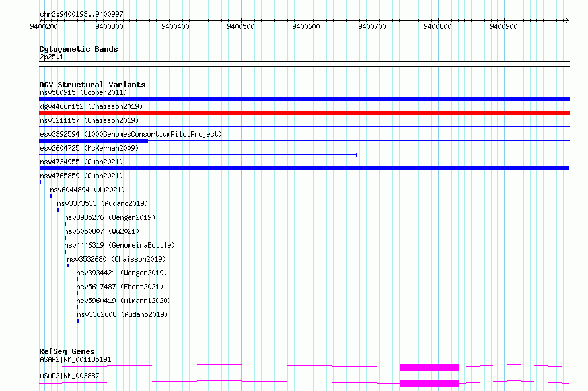
Task: Click ruler position 9400600
Action: click(307, 26)
